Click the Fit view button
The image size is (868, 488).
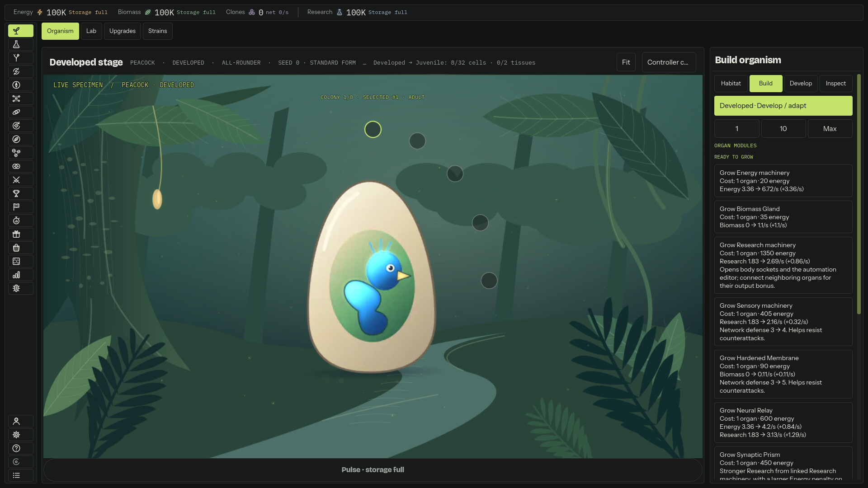626,62
